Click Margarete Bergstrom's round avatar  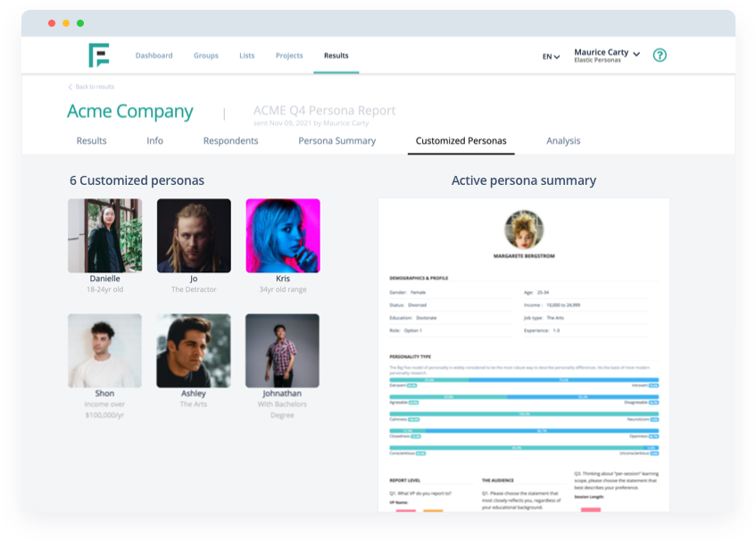tap(524, 229)
